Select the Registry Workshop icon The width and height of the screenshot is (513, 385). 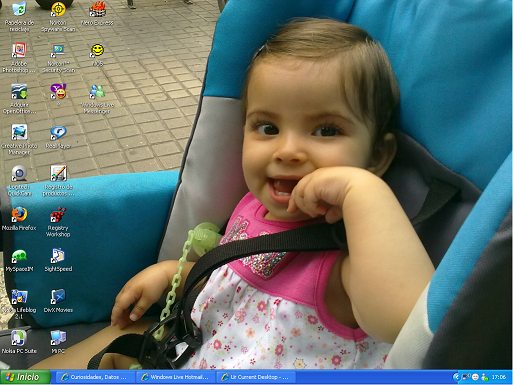[x=58, y=222]
